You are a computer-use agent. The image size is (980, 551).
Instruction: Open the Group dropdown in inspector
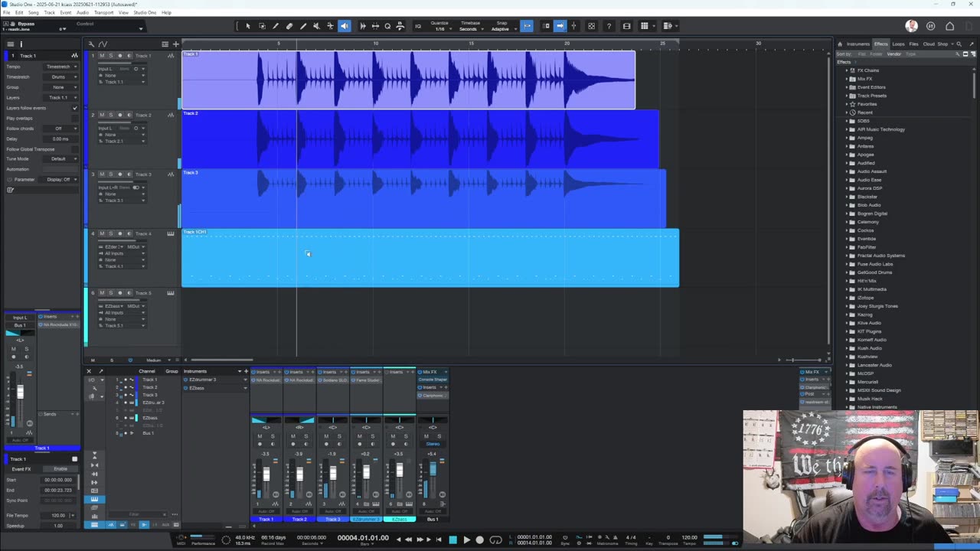pos(62,87)
